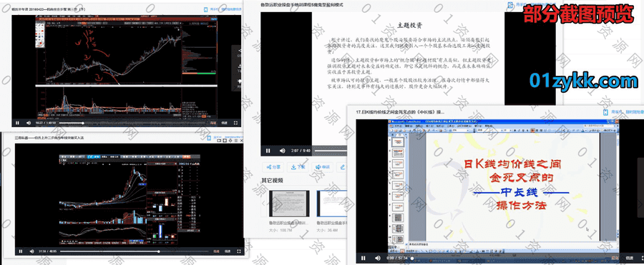
Task: Pause the 主题投资 middle video
Action: 268,151
